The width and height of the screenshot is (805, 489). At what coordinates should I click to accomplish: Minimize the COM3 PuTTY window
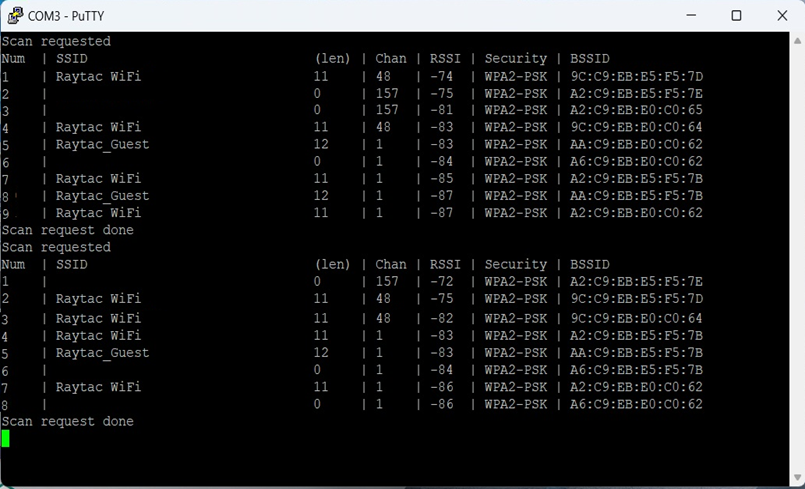coord(691,15)
